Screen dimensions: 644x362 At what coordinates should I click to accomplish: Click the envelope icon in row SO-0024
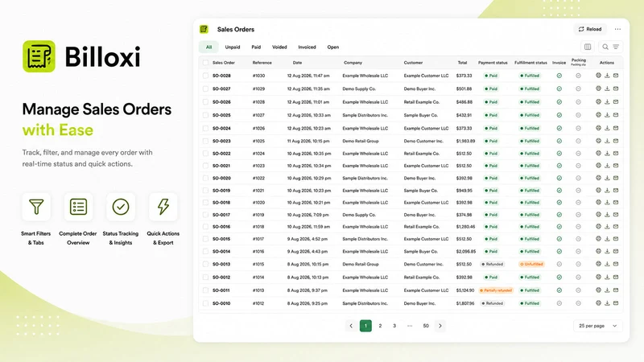pos(616,128)
